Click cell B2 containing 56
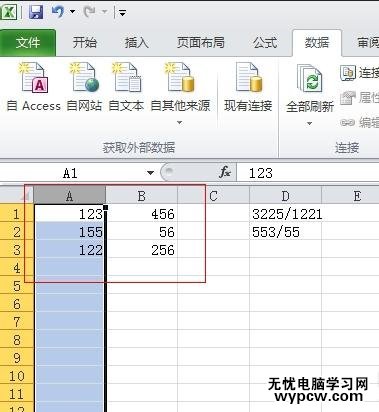379x412 pixels. (x=142, y=232)
